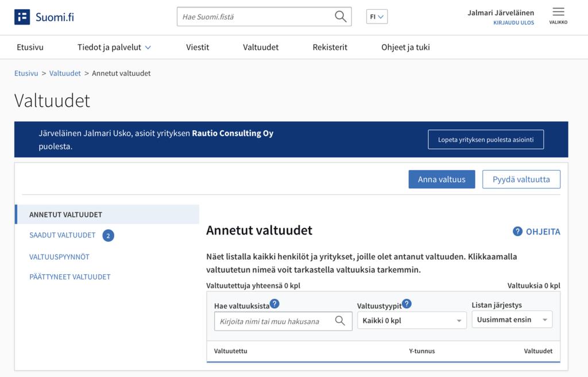588x377 pixels.
Task: Click the Suomi.fi wordmark text
Action: pos(55,17)
